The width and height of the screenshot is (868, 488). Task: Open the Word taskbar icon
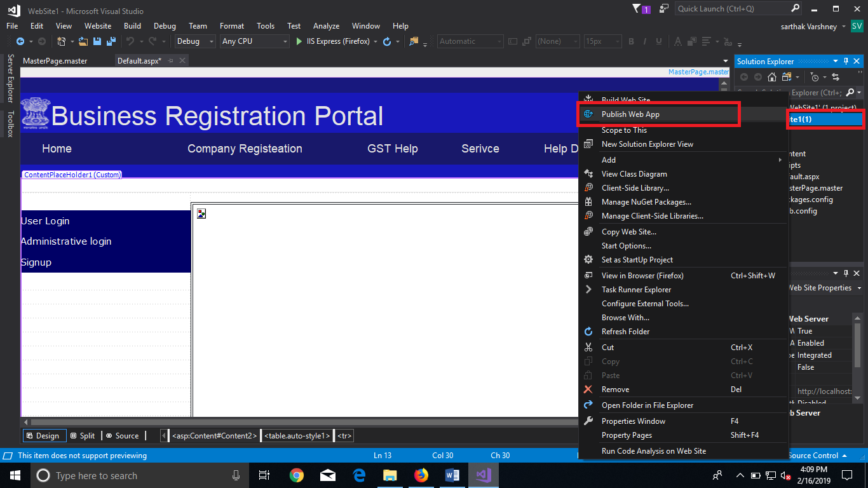click(x=452, y=475)
